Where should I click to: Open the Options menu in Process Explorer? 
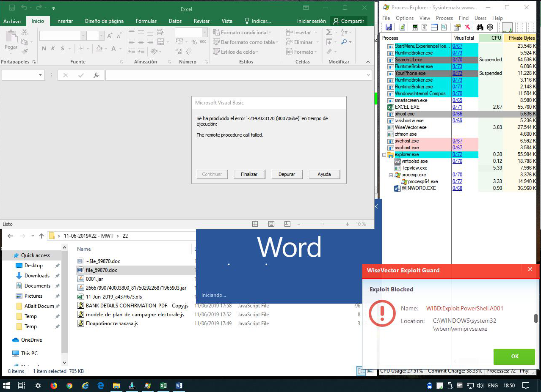(x=404, y=18)
